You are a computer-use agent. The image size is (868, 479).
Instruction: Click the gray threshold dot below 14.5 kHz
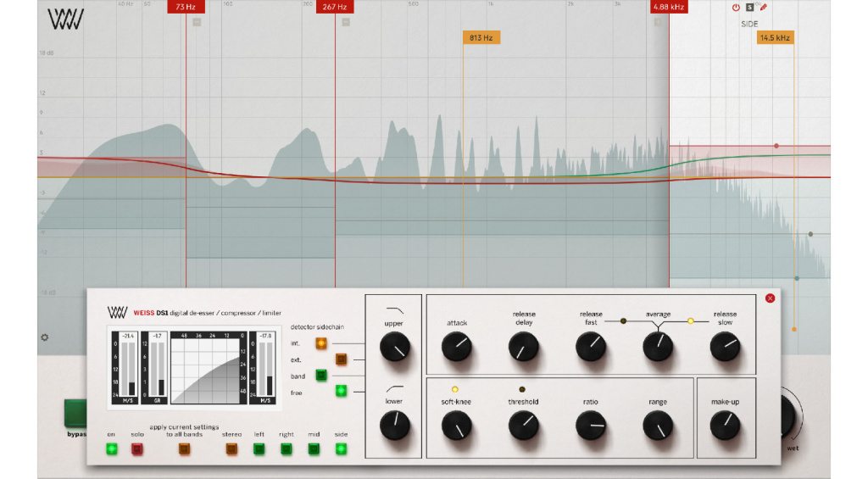coord(810,234)
